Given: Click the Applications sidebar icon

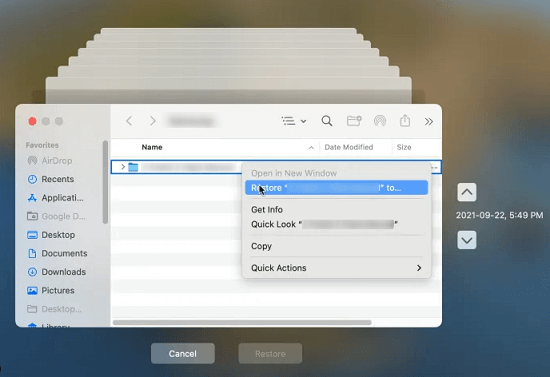Looking at the screenshot, I should (32, 198).
